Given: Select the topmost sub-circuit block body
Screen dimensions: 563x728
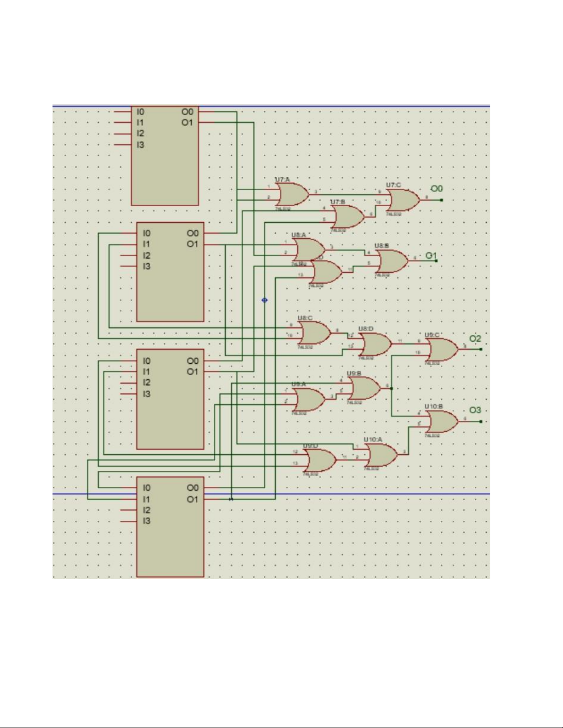Looking at the screenshot, I should click(x=165, y=156).
